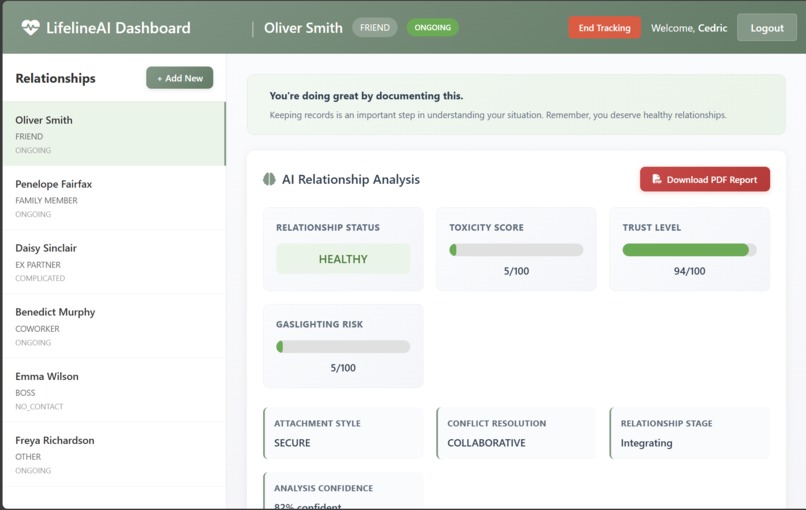Click the PDF file icon in Download button
Screen dimensions: 806x510
pos(656,179)
